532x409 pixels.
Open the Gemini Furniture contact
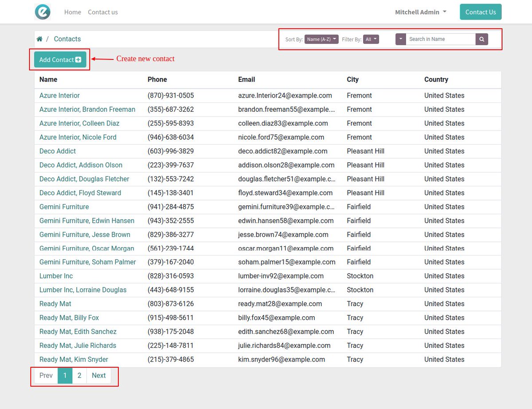tap(64, 207)
